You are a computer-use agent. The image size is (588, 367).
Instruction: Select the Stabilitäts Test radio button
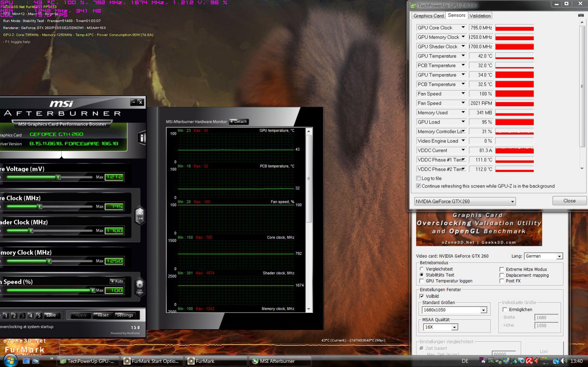click(422, 275)
